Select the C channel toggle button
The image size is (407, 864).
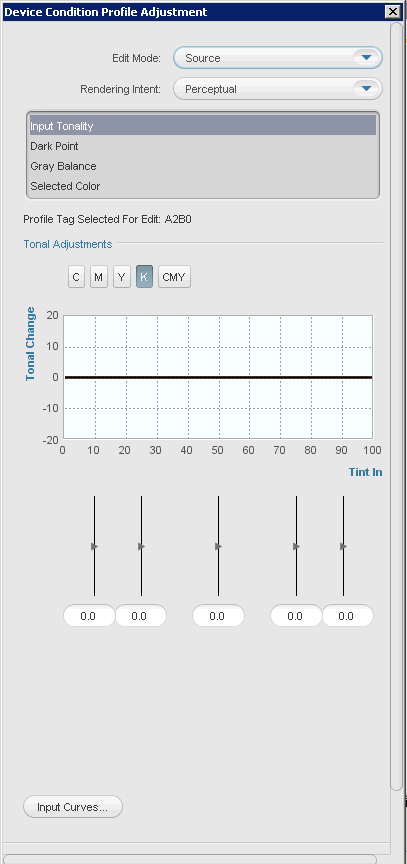(76, 277)
